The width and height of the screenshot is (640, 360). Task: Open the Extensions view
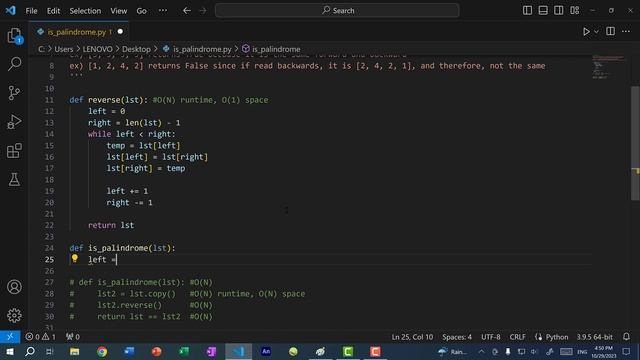point(14,151)
